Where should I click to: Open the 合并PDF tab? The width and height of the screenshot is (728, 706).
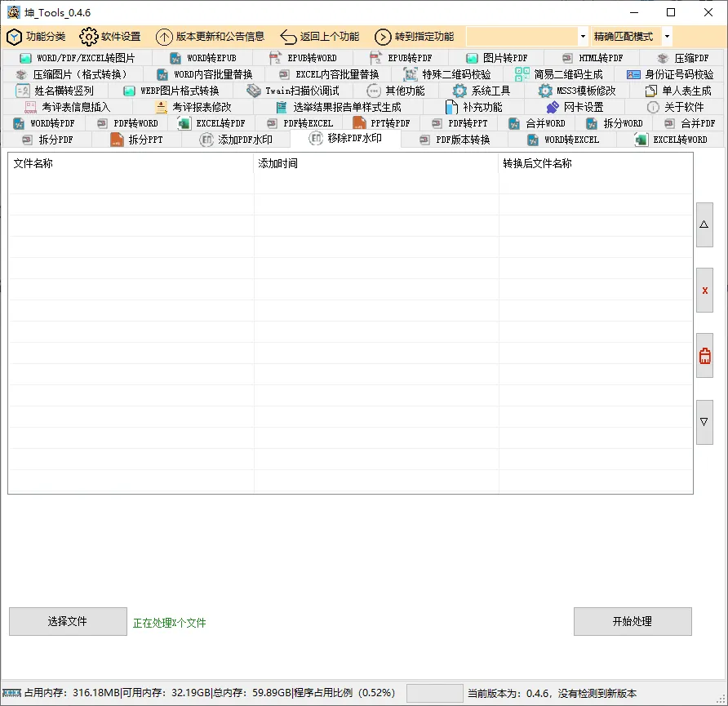click(x=690, y=123)
